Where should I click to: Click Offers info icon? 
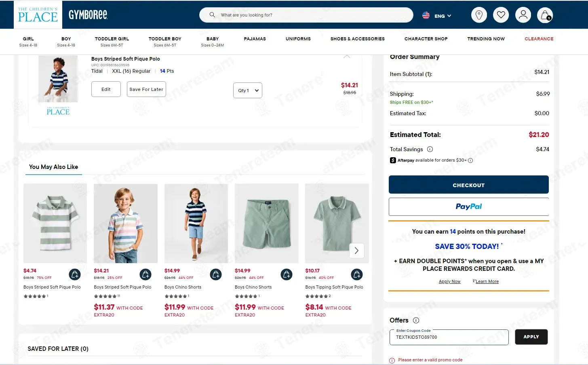(x=416, y=320)
